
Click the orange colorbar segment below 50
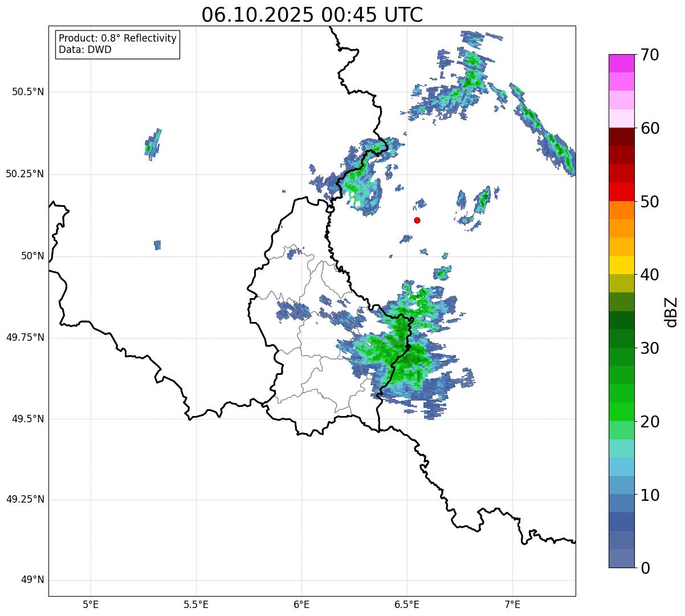pos(621,210)
